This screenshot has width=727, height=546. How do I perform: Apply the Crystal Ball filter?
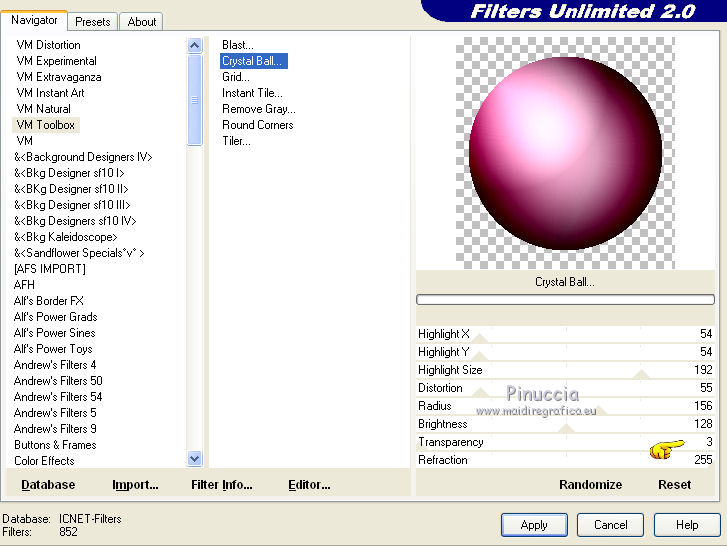(x=534, y=525)
